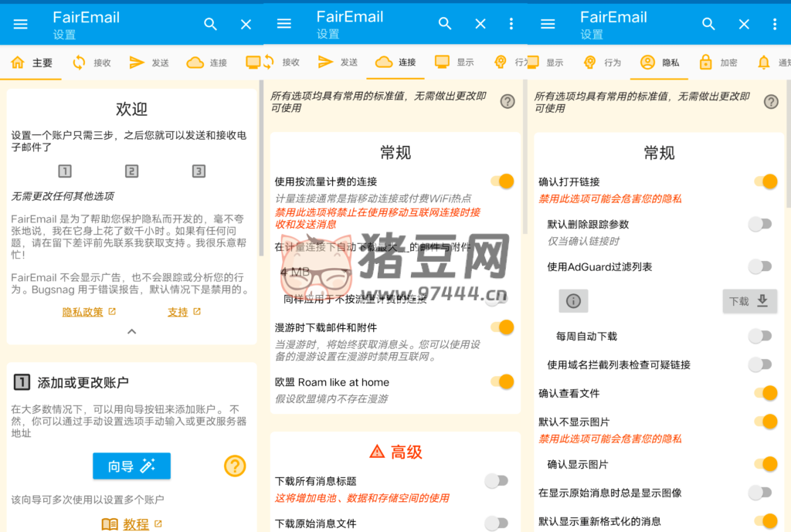Image resolution: width=791 pixels, height=532 pixels.
Task: Click the info icon under AdGuard filter option
Action: (x=573, y=301)
